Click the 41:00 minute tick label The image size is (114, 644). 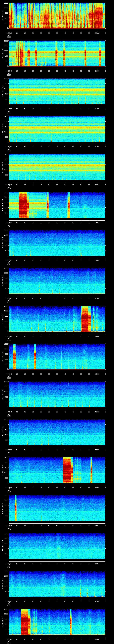click(x=97, y=336)
